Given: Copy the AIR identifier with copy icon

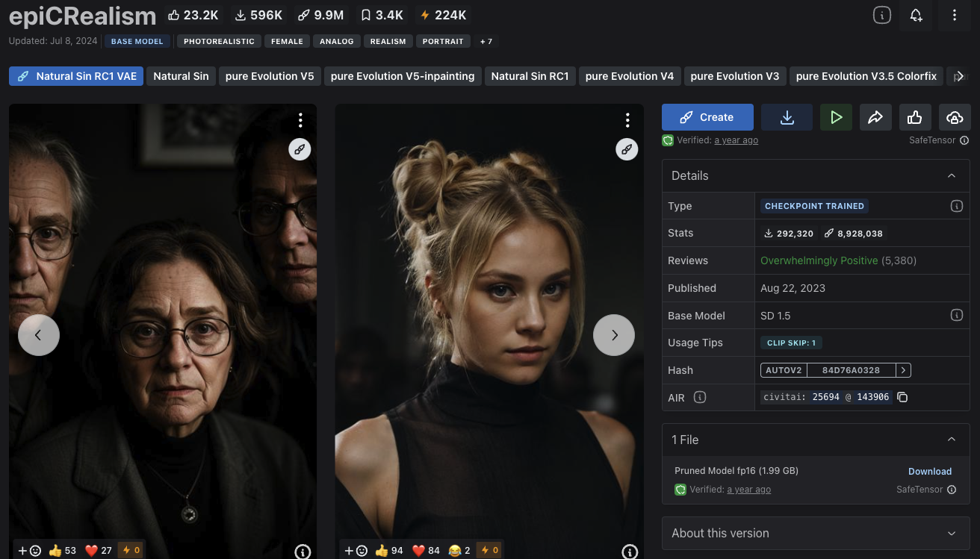Looking at the screenshot, I should pos(902,397).
